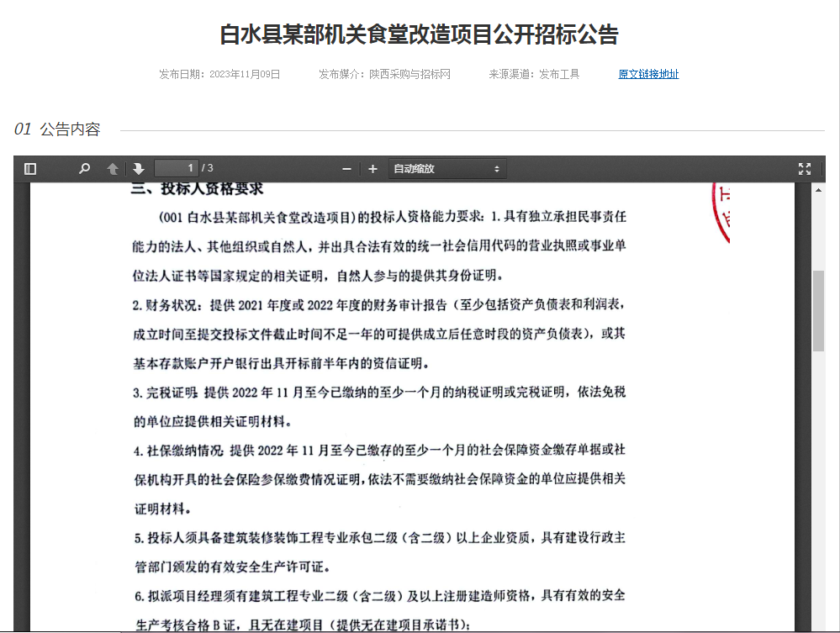Image resolution: width=840 pixels, height=633 pixels.
Task: Click the line starting 3. 完税证明
Action: 379,393
